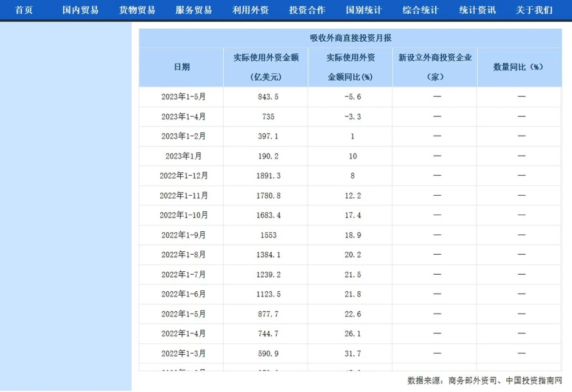The width and height of the screenshot is (572, 392).
Task: Select 综合统计 in the top menu
Action: pos(420,10)
